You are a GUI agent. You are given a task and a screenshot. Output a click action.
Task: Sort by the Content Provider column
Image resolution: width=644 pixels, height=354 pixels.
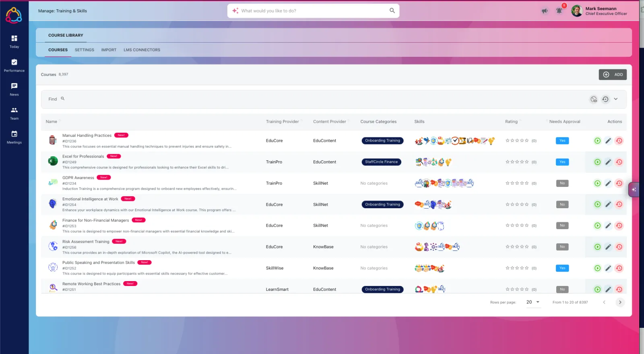click(330, 122)
